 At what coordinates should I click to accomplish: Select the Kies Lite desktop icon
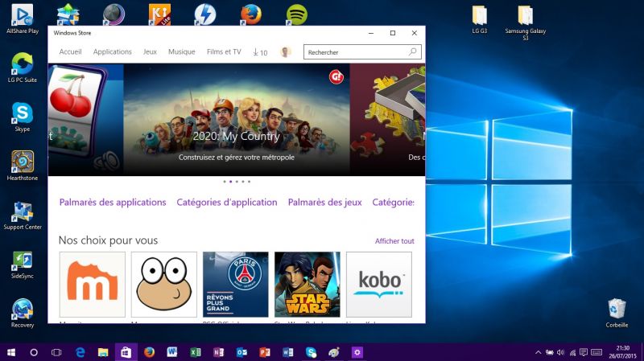(159, 14)
